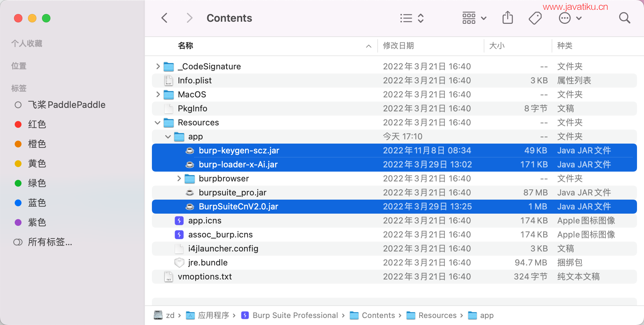Click the 个人收藏 sidebar section header
This screenshot has width=644, height=325.
tap(27, 43)
